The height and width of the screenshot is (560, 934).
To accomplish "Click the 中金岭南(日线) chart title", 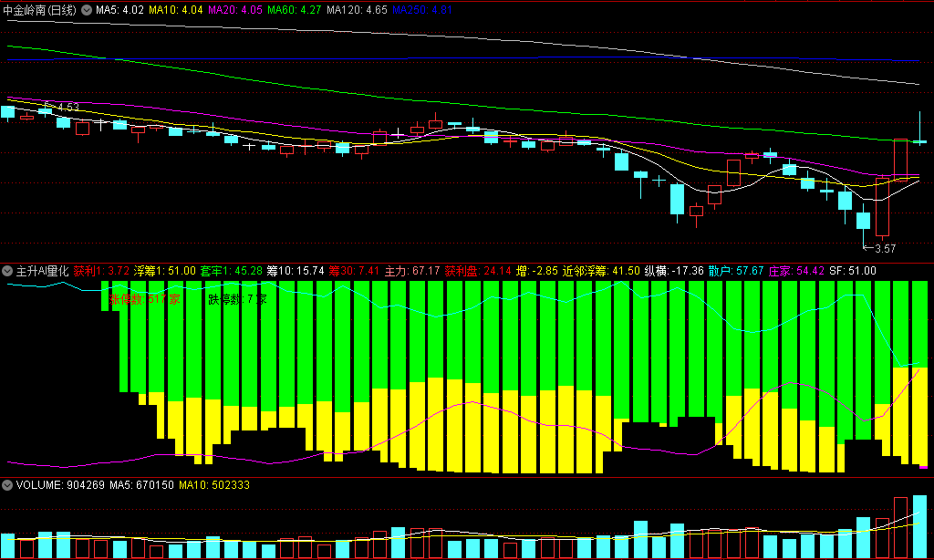I will [39, 10].
